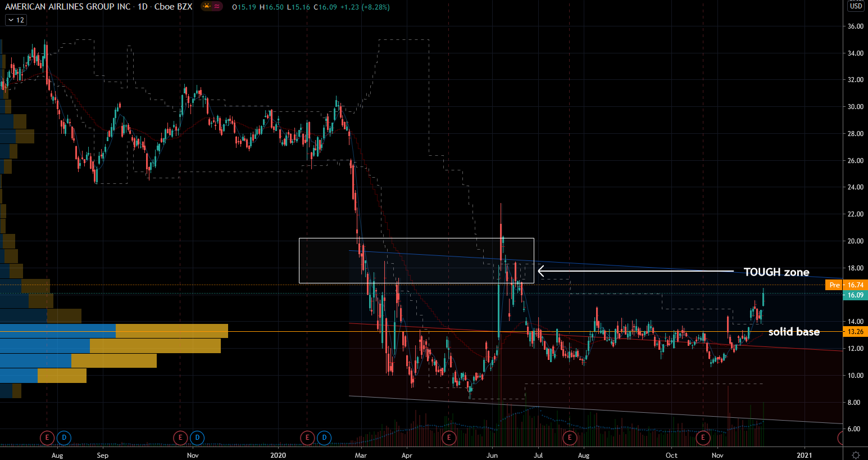The height and width of the screenshot is (460, 868).
Task: Click the Apr label on the time axis
Action: click(x=407, y=456)
